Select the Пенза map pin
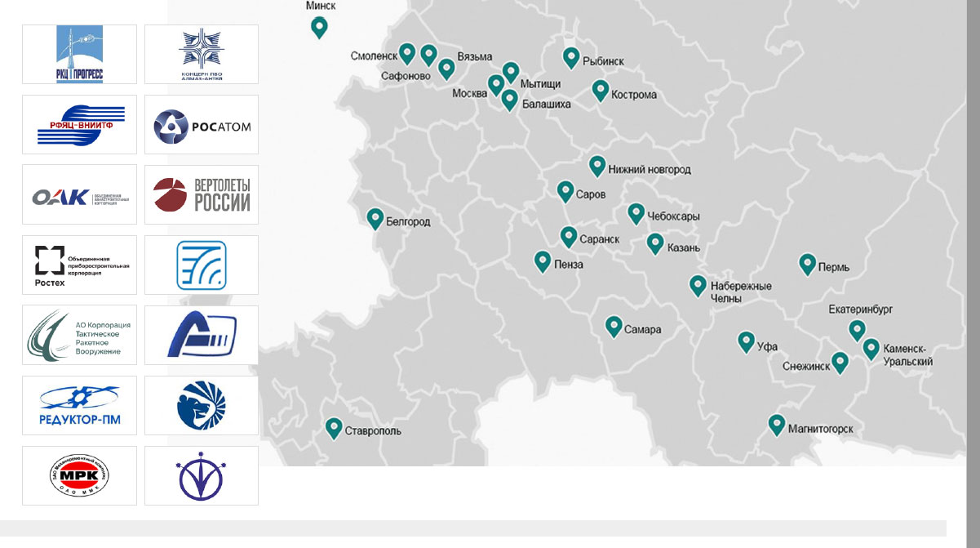Image resolution: width=980 pixels, height=548 pixels. coord(543,261)
